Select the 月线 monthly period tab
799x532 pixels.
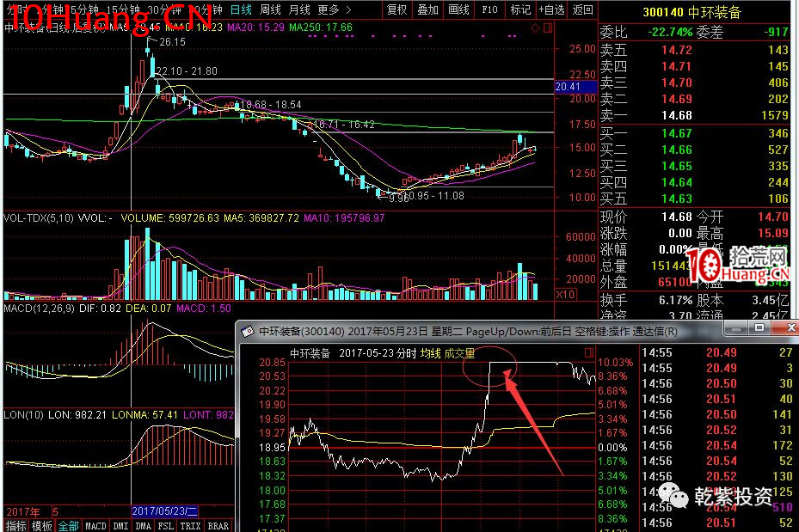(299, 9)
